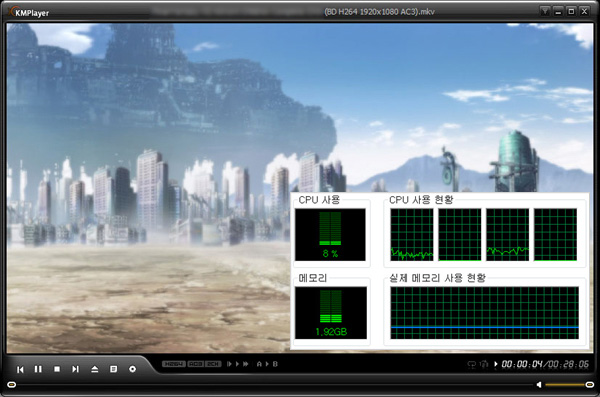Open the KMPlayer logo main menu

29,12
